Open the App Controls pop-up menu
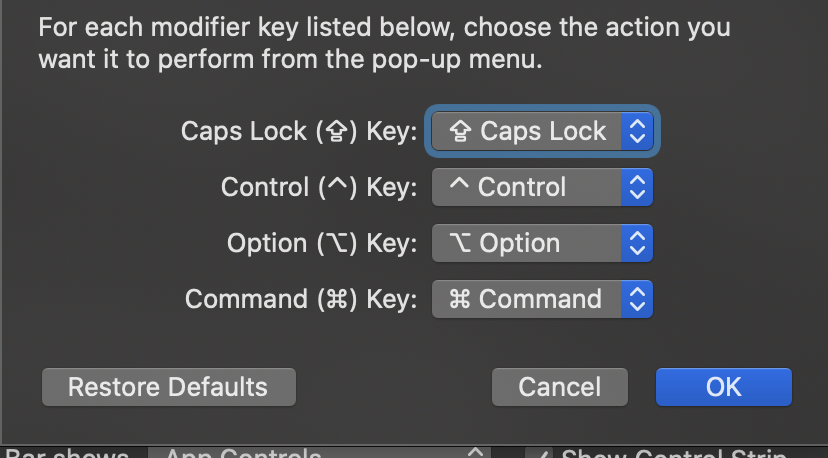Viewport: 828px width, 458px height. click(x=320, y=454)
